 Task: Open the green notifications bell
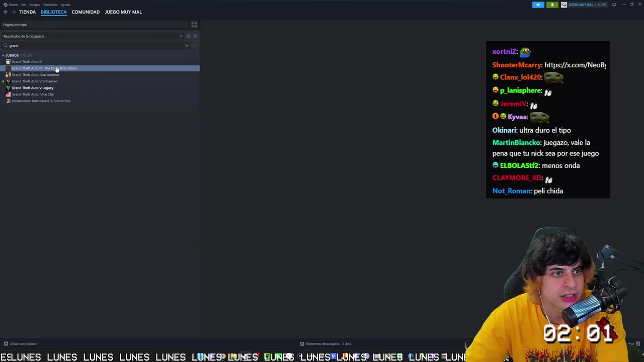552,5
